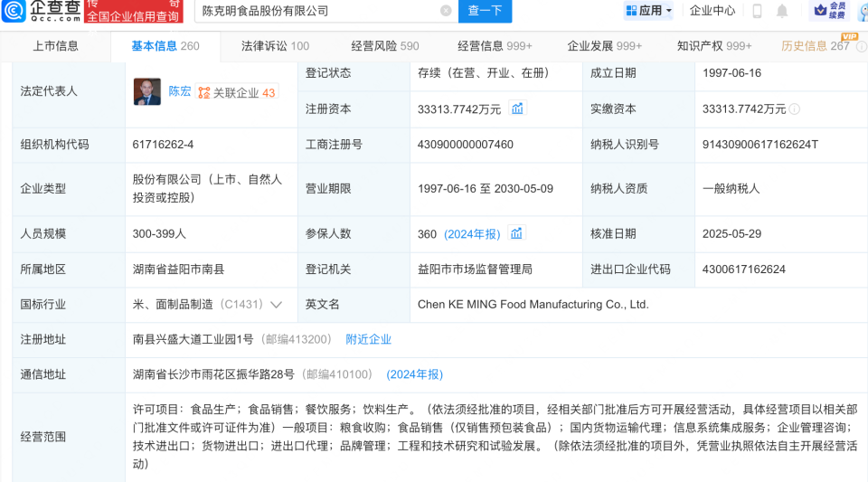This screenshot has height=482, width=868.
Task: Select business term 1997-06-16 至 2030-05-09
Action: 485,189
